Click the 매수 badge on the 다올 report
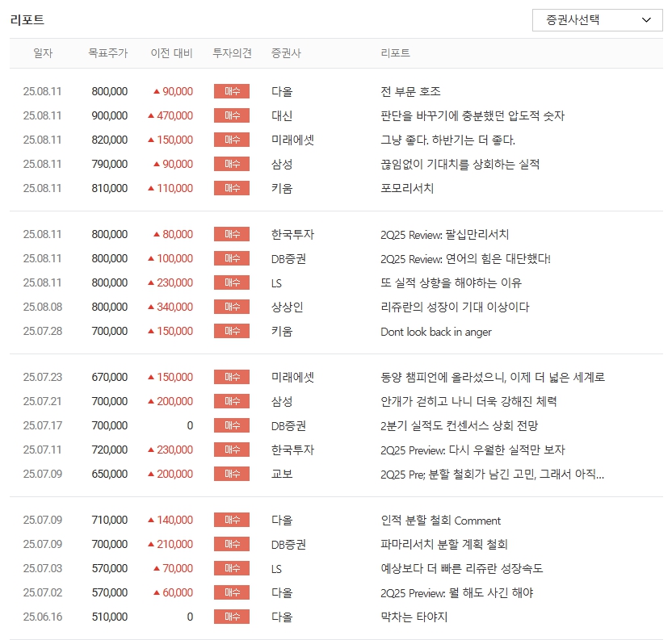This screenshot has height=640, width=672. point(230,91)
